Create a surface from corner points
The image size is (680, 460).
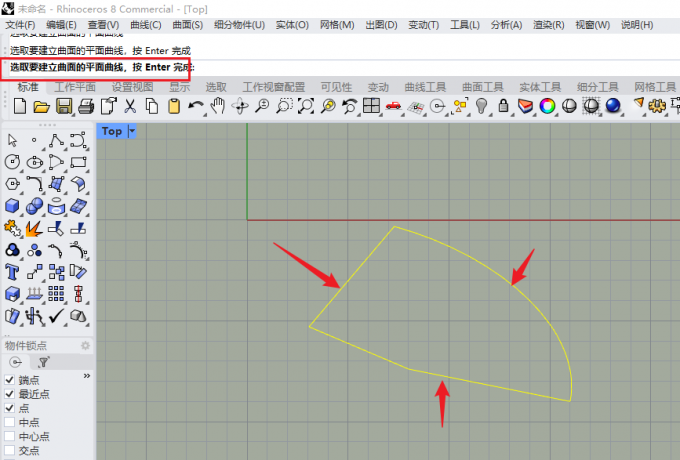click(x=56, y=184)
